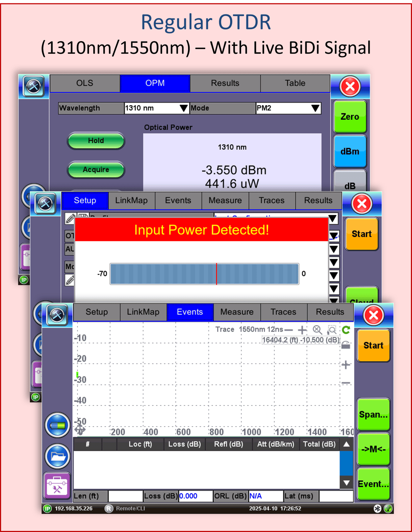
Task: Enable Hold mode on the power meter
Action: point(96,141)
